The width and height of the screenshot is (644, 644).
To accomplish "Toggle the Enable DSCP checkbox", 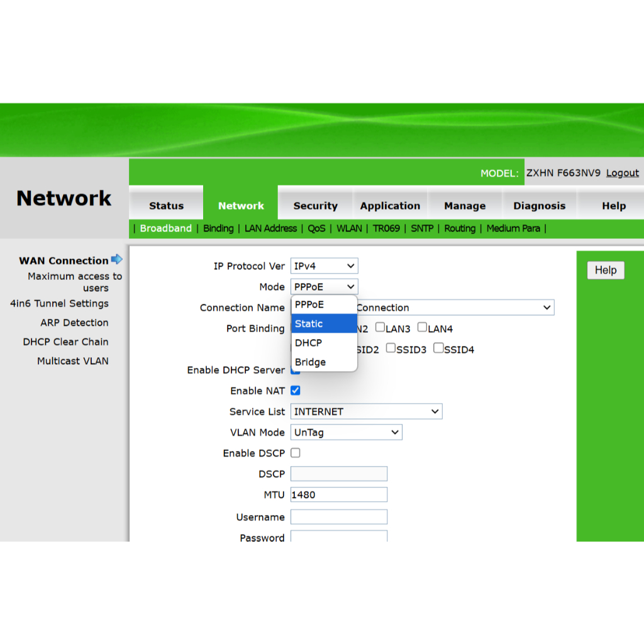I will pyautogui.click(x=295, y=453).
